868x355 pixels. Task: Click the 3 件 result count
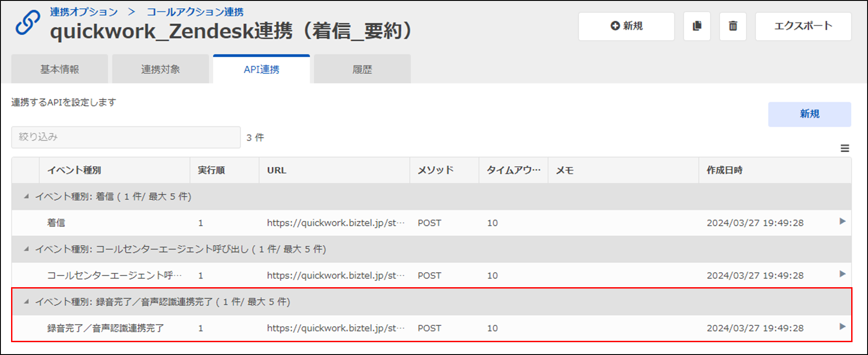click(x=255, y=138)
